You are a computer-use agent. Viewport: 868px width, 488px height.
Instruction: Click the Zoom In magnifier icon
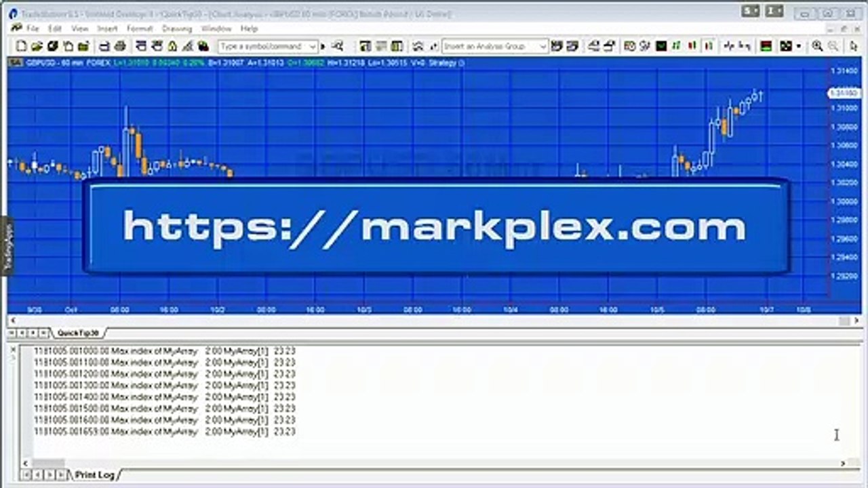pyautogui.click(x=817, y=46)
